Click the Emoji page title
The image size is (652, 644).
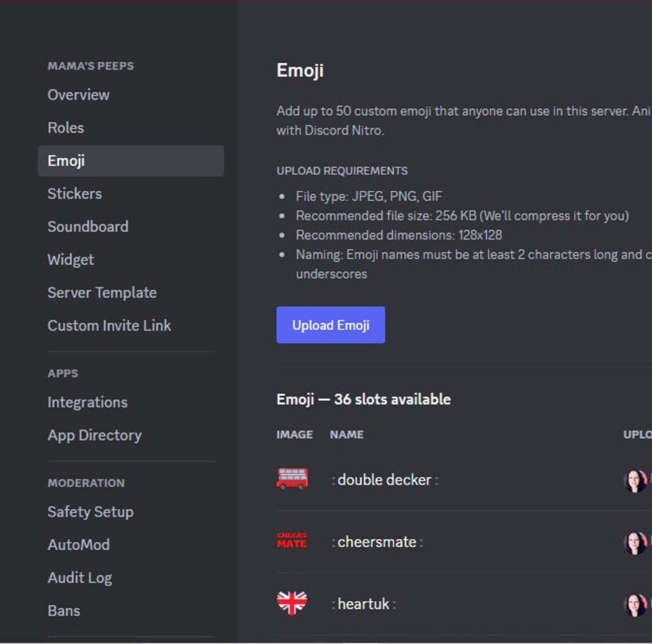pos(300,70)
